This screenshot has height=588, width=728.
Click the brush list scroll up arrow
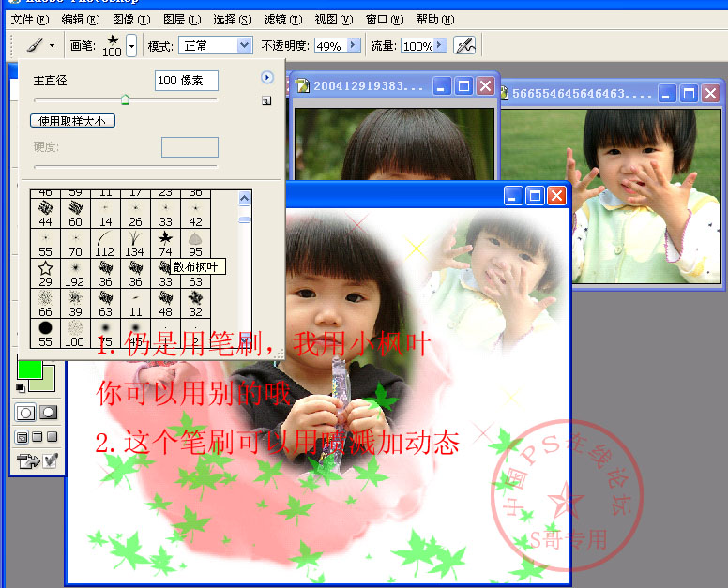[x=245, y=199]
